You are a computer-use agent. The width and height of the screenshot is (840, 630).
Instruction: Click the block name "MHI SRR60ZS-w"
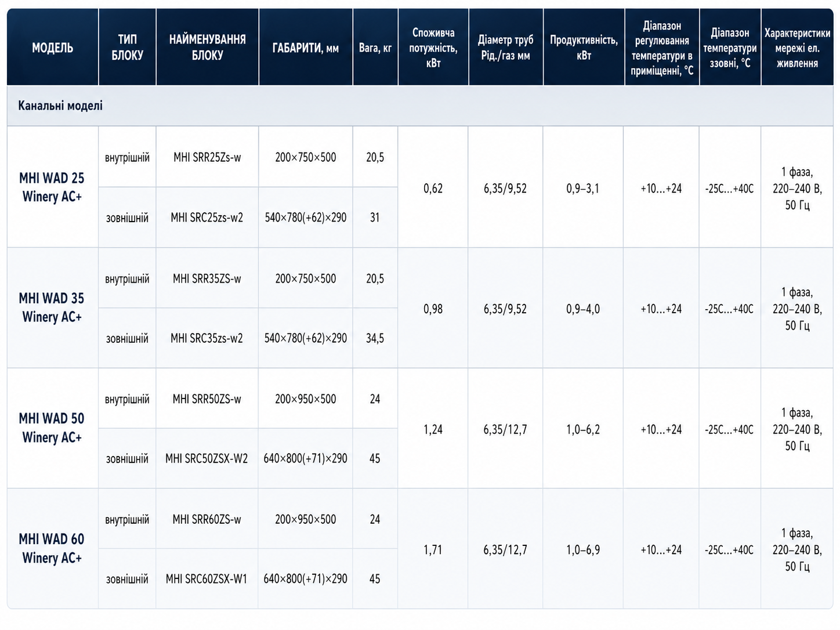click(207, 519)
